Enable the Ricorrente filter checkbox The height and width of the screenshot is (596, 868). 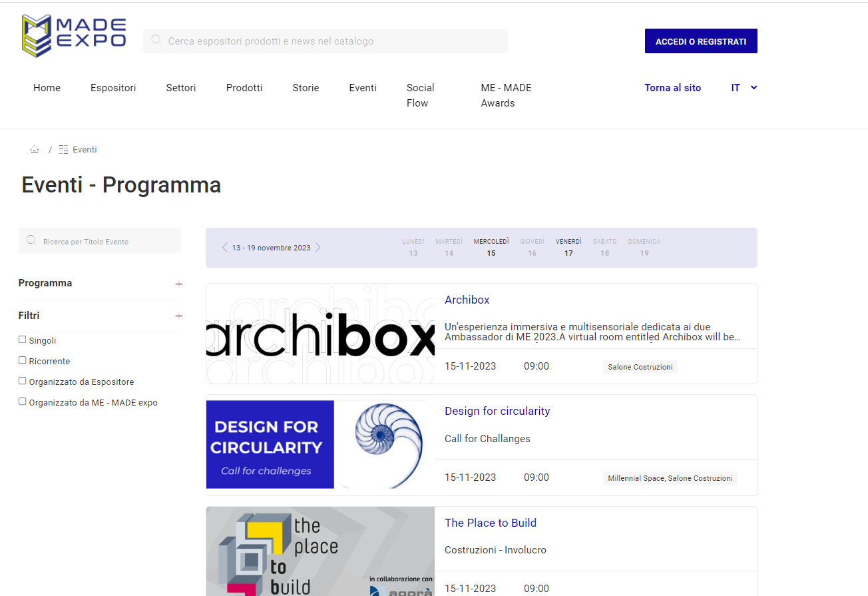point(23,360)
